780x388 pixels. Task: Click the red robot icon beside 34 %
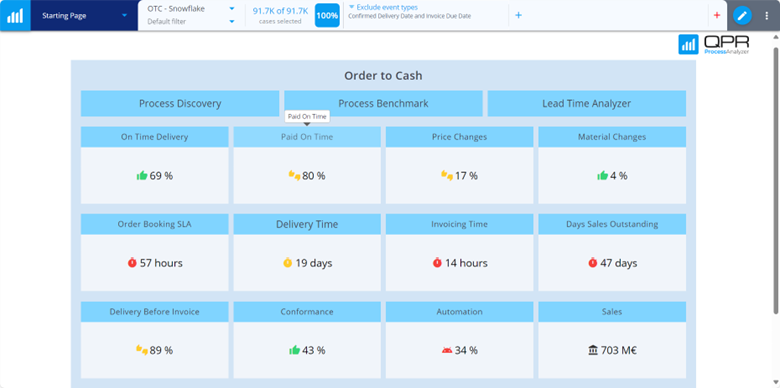447,350
